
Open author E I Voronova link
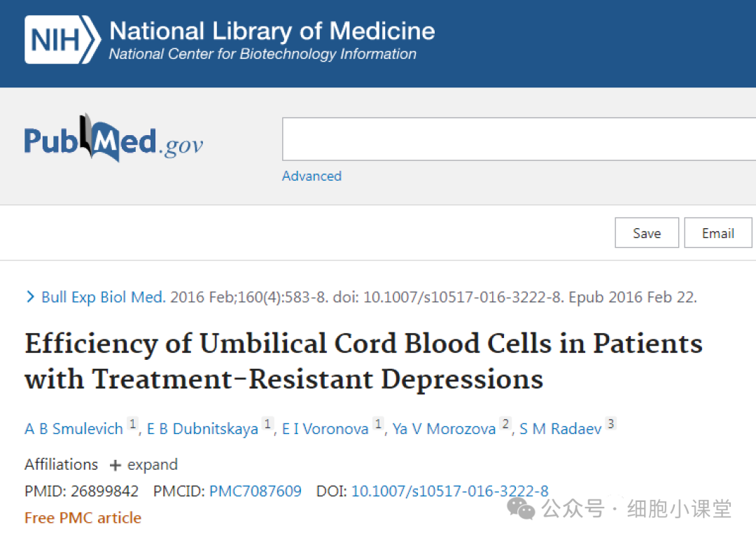tap(325, 428)
